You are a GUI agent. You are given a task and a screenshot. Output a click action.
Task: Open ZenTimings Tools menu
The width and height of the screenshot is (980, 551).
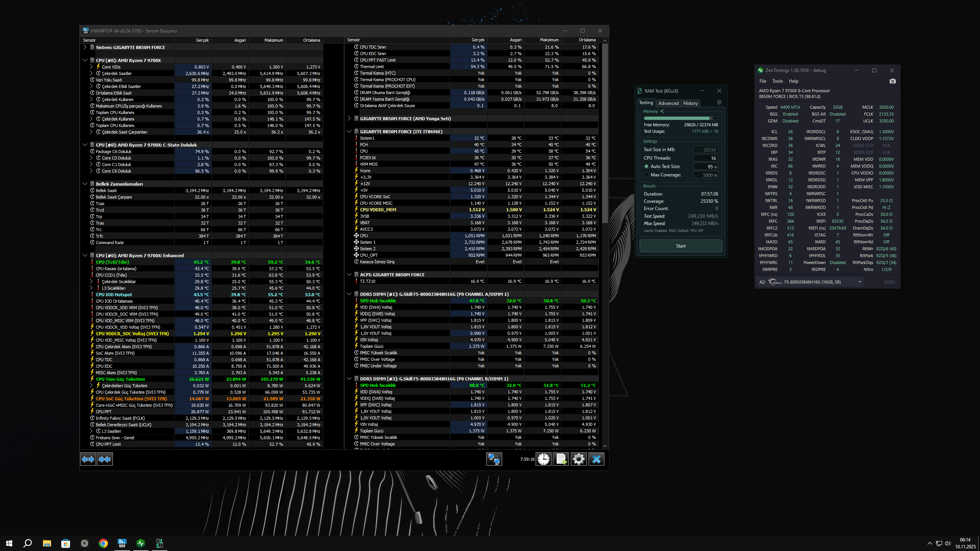[x=777, y=81]
